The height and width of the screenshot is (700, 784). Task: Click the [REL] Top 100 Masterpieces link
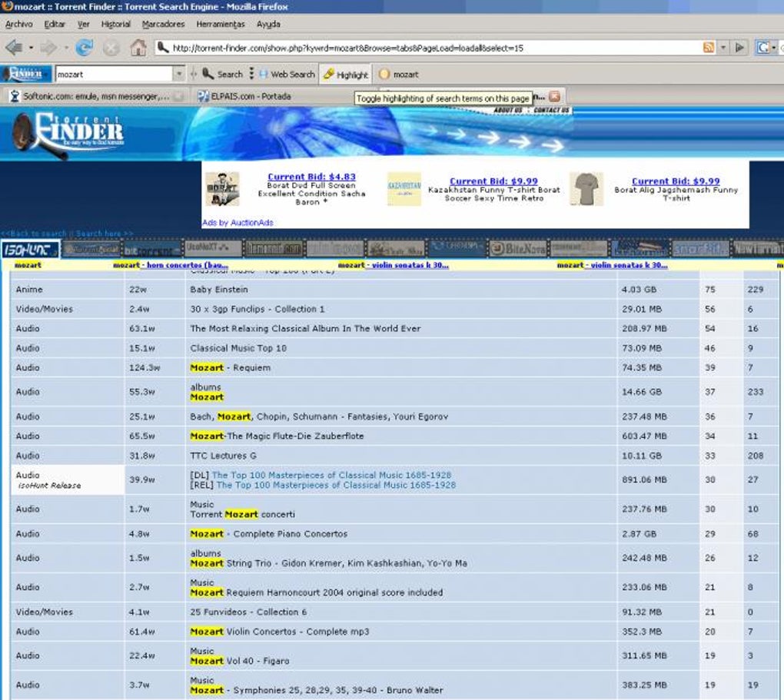(336, 485)
